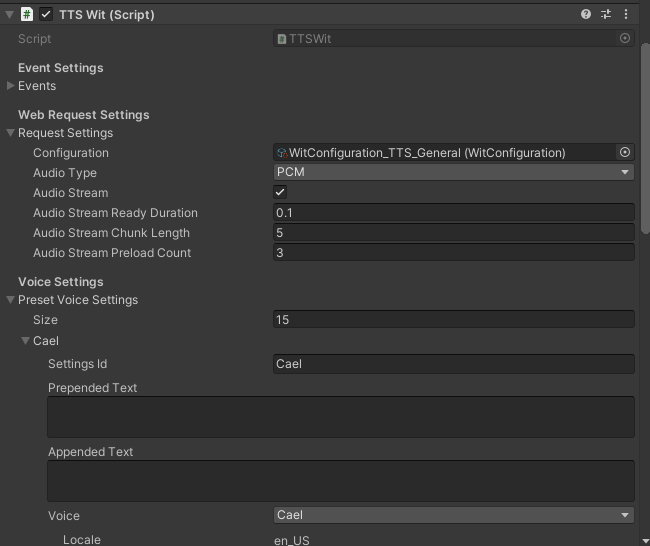Click the Audio Stream label

(x=71, y=193)
